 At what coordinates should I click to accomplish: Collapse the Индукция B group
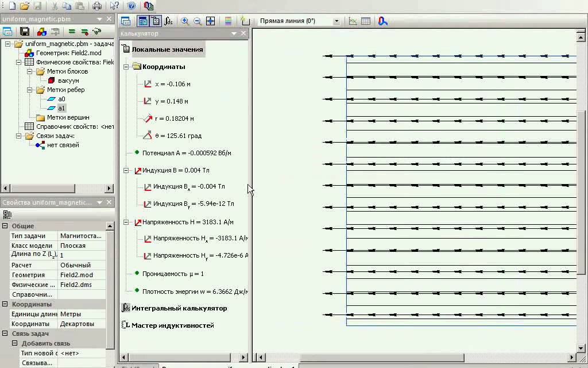click(126, 170)
